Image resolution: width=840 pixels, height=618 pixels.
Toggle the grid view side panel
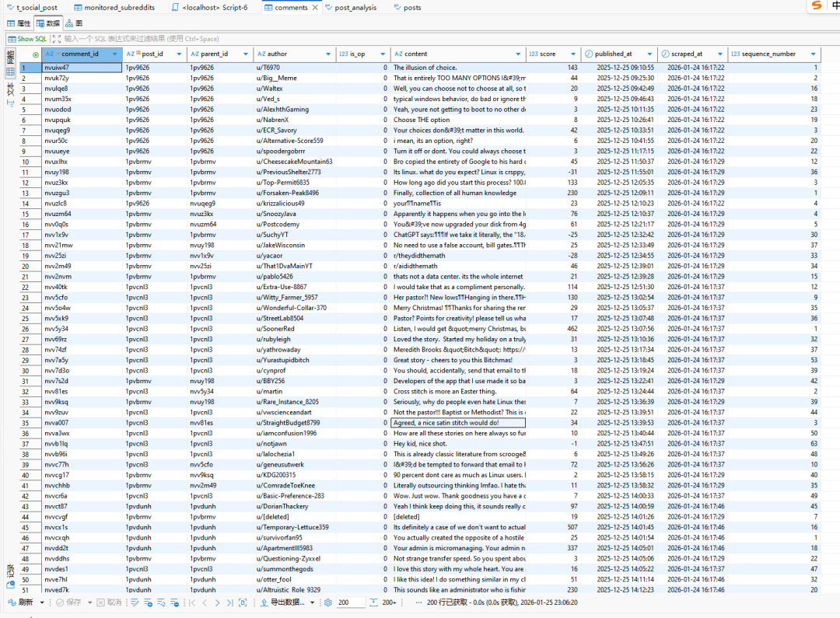coord(10,72)
